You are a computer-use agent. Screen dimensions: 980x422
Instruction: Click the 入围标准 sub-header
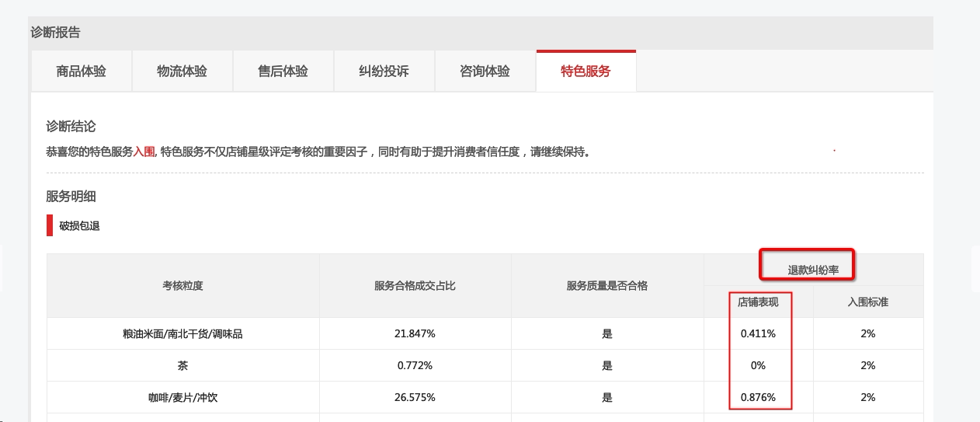point(867,302)
